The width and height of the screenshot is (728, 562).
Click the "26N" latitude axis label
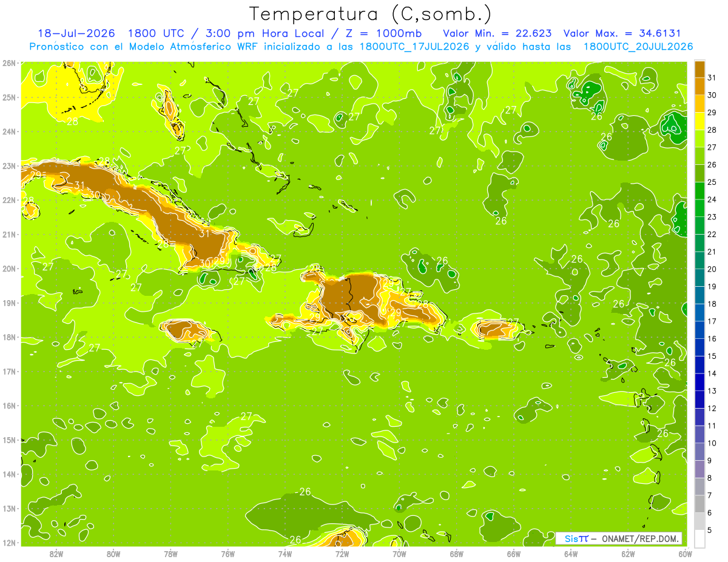8,63
